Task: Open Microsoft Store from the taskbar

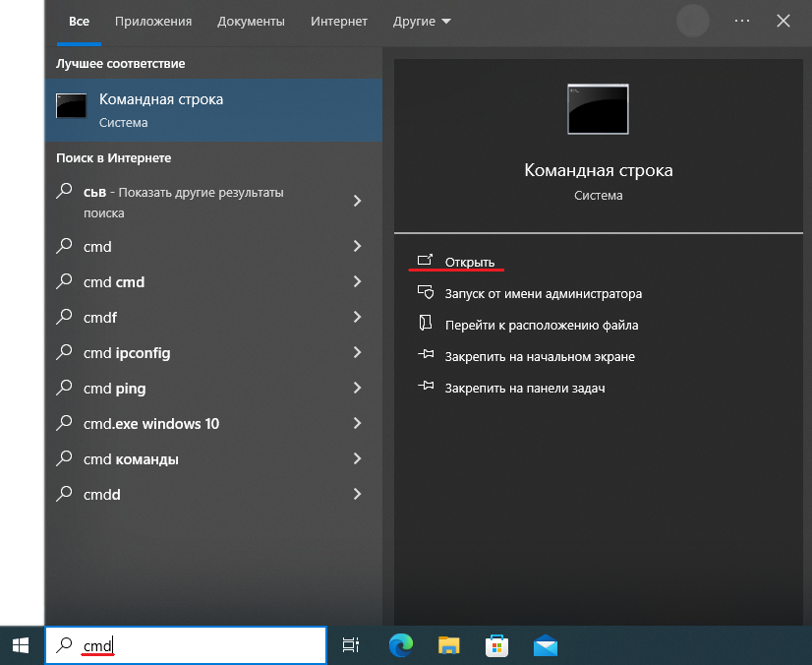Action: point(496,645)
